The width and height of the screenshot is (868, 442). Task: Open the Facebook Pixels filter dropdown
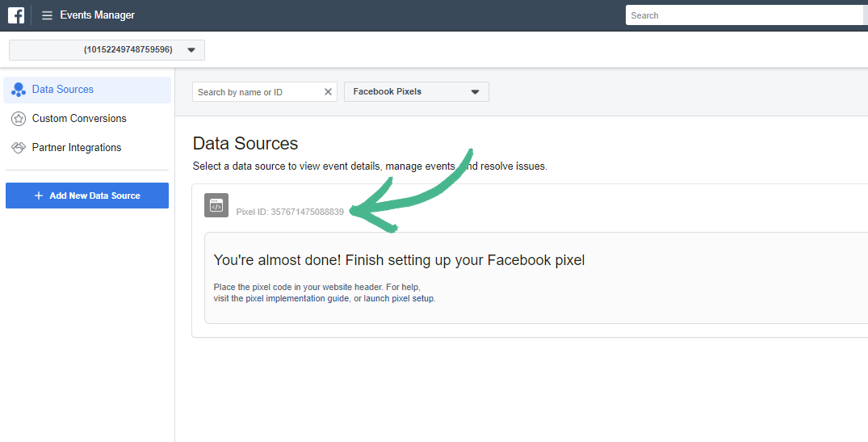click(x=475, y=92)
